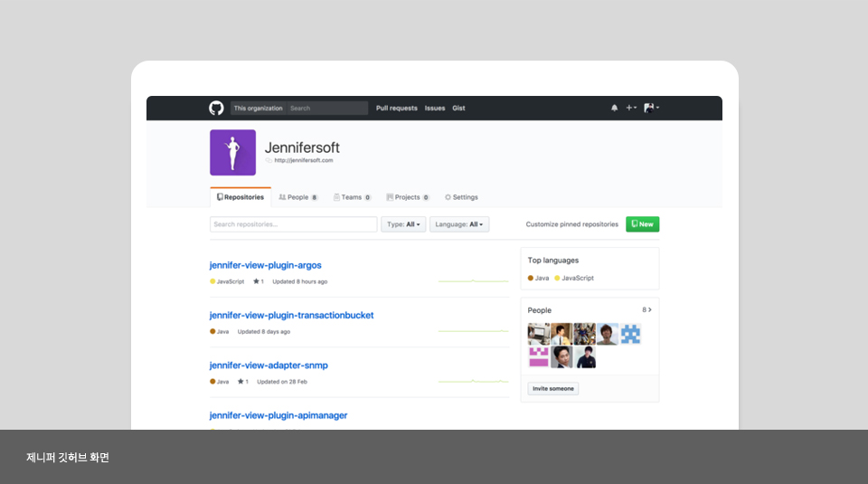Viewport: 868px width, 484px height.
Task: Open the Projects tab
Action: point(407,197)
